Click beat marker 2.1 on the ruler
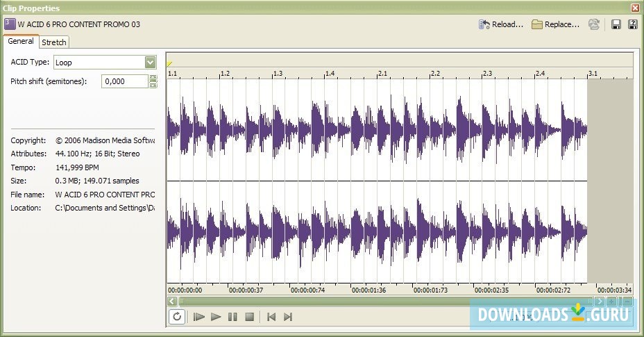 tap(383, 73)
